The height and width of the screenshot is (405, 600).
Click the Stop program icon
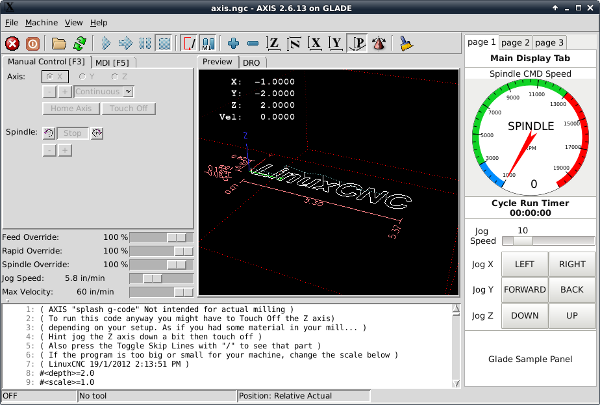pyautogui.click(x=165, y=44)
